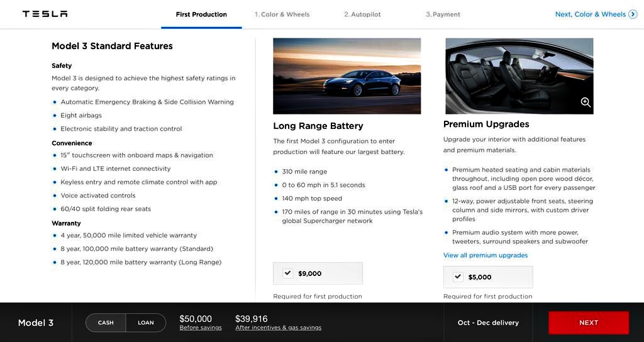The image size is (644, 342).
Task: Select the LOAN payment option
Action: (146, 323)
